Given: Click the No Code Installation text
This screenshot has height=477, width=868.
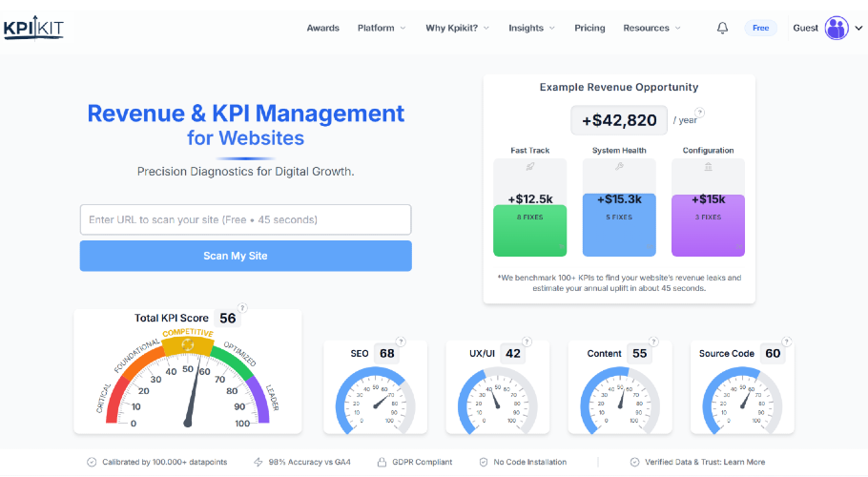Looking at the screenshot, I should pyautogui.click(x=530, y=462).
